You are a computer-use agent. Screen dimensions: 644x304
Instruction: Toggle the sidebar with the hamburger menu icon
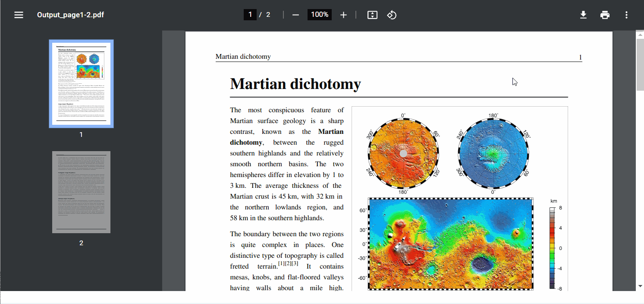[19, 15]
